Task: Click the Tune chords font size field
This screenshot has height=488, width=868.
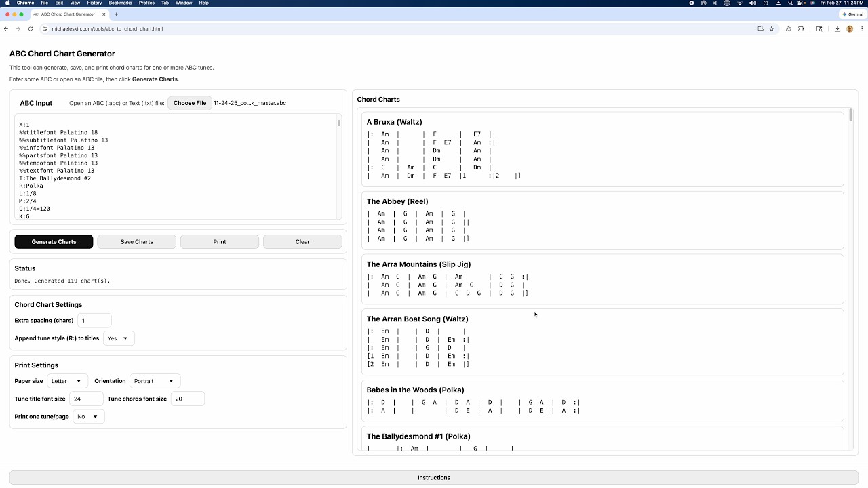Action: 187,399
